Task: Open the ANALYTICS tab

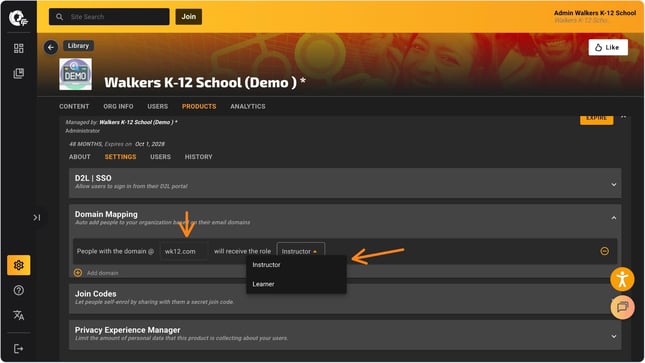Action: (248, 106)
